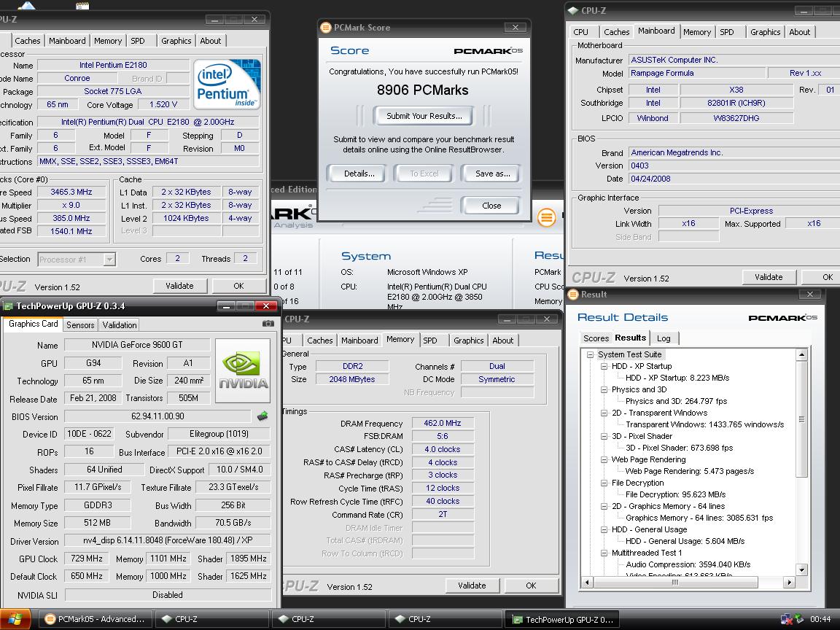
Task: Click the Result window title icon
Action: click(574, 294)
